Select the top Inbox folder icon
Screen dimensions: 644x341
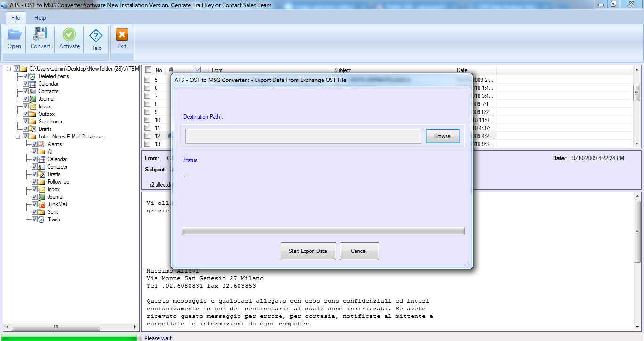point(32,106)
